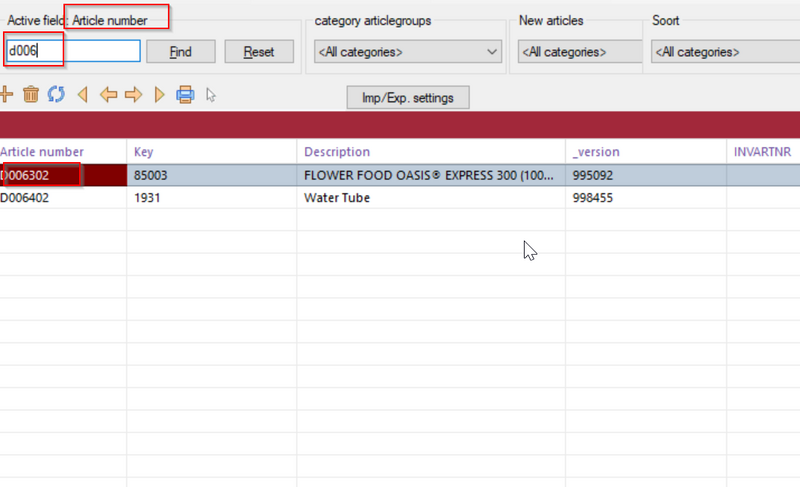
Task: Open the New articles dropdown
Action: click(578, 52)
